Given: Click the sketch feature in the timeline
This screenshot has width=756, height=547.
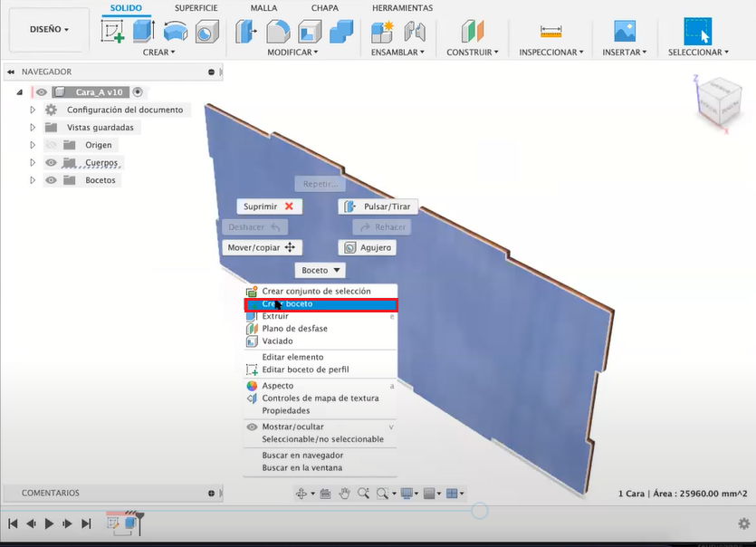Looking at the screenshot, I should click(113, 523).
